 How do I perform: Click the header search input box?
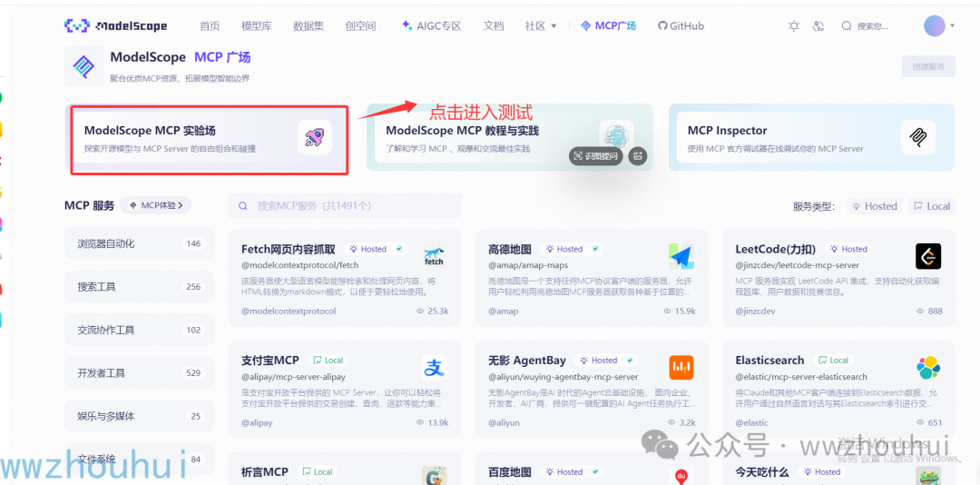[873, 25]
